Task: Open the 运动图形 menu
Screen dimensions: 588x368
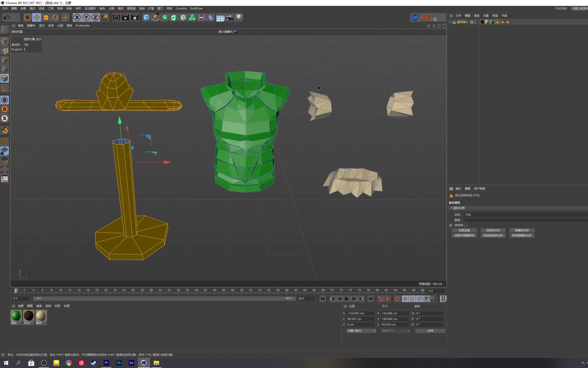Action: click(90, 8)
